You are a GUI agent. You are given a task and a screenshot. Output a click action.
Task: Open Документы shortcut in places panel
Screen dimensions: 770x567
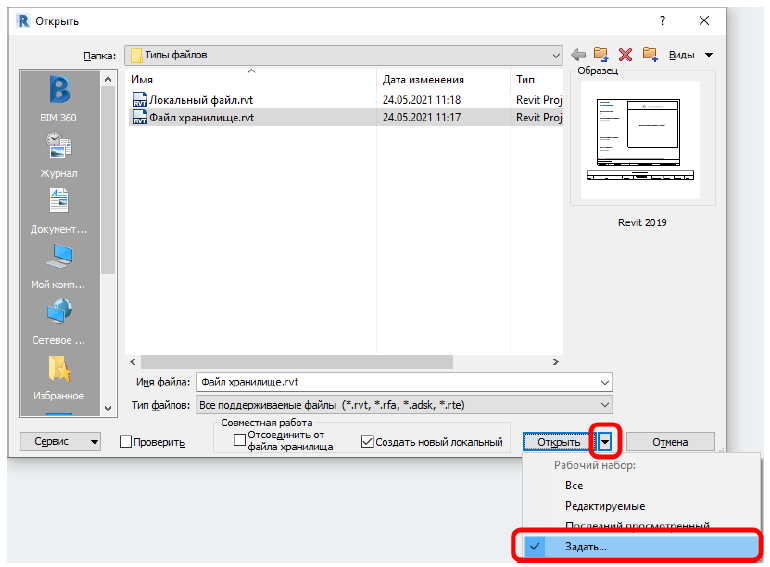click(58, 208)
